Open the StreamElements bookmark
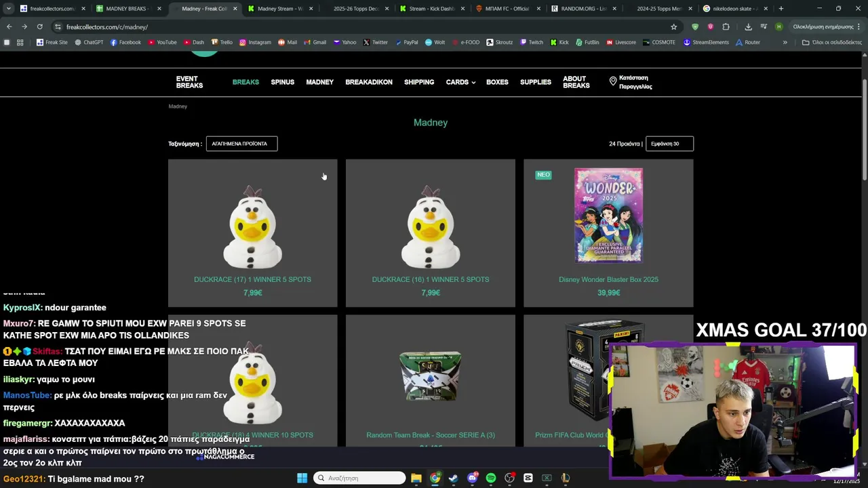 [x=706, y=42]
